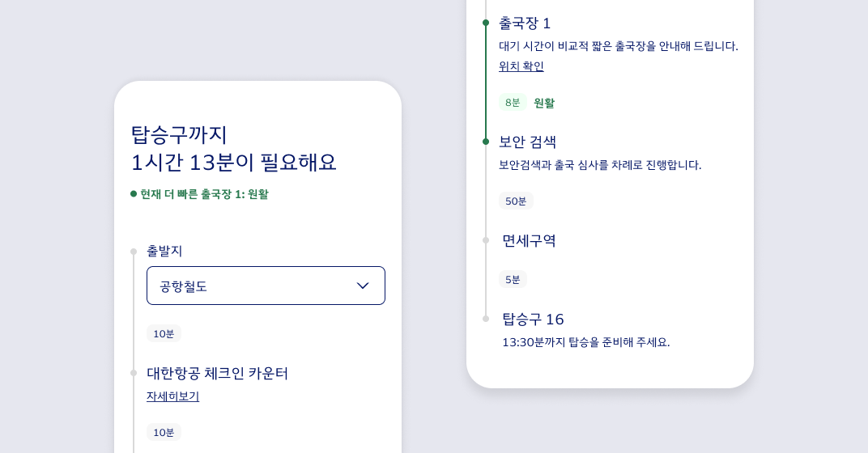
Task: Select the 면세구역 timeline step dot
Action: (x=486, y=240)
